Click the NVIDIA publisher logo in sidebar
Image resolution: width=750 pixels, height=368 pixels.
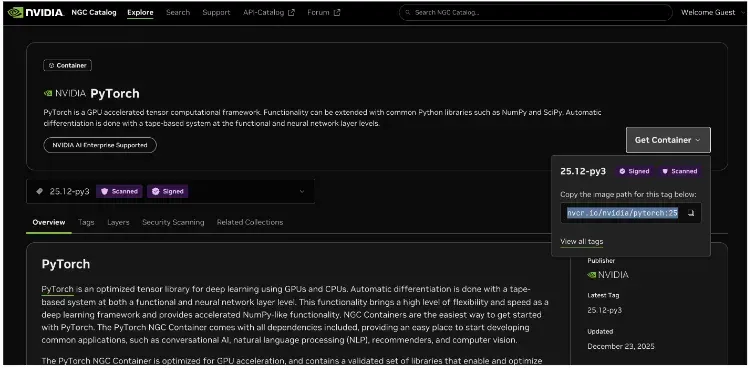coord(608,275)
